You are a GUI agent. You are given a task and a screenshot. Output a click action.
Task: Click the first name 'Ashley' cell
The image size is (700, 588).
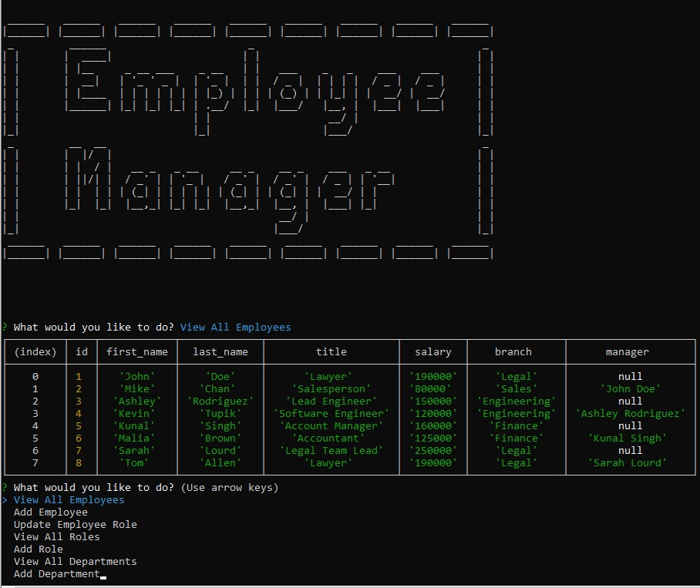[x=137, y=402]
